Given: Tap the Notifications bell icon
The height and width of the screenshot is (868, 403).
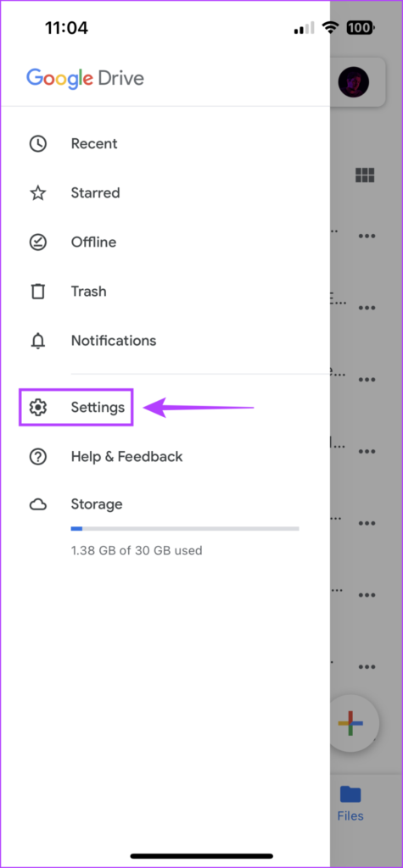Looking at the screenshot, I should tap(37, 341).
